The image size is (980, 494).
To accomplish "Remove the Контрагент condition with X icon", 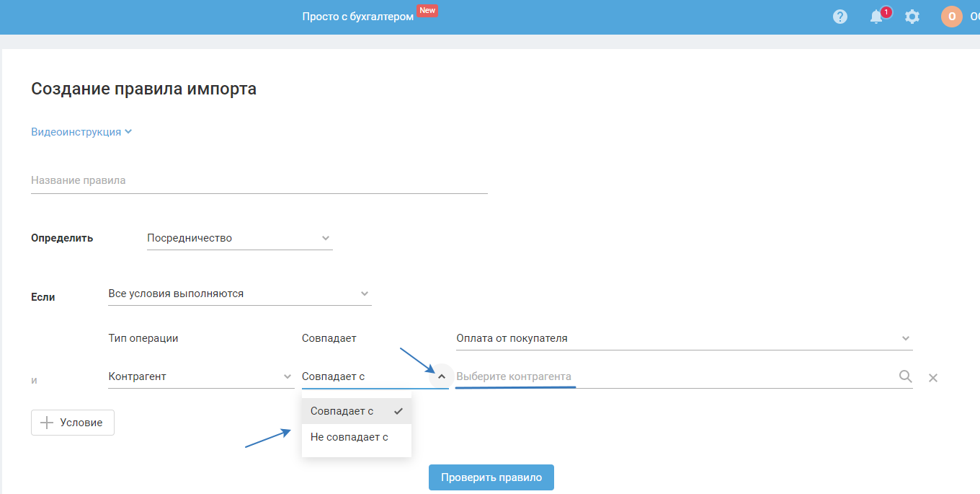I will tap(933, 378).
